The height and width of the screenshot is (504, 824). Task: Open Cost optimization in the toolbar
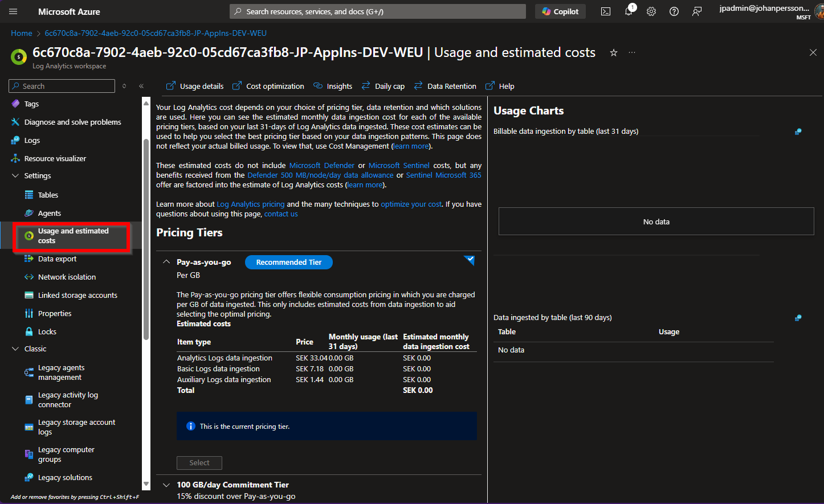(x=268, y=86)
